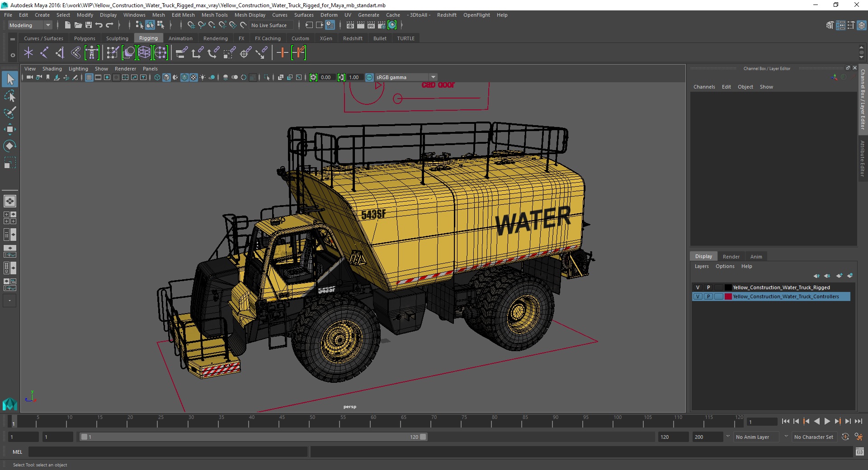Image resolution: width=868 pixels, height=470 pixels.
Task: Choose the Rotate tool in toolbox
Action: click(x=10, y=146)
